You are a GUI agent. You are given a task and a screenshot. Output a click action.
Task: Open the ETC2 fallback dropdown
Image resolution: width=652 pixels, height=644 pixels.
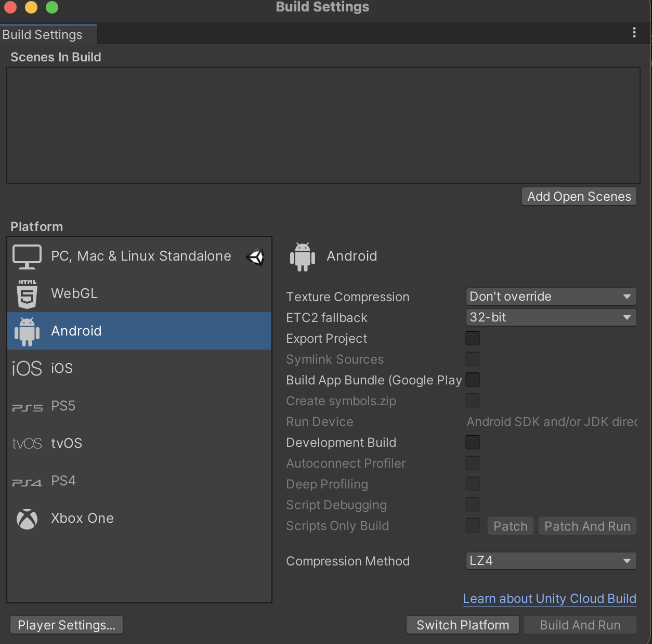click(x=551, y=317)
